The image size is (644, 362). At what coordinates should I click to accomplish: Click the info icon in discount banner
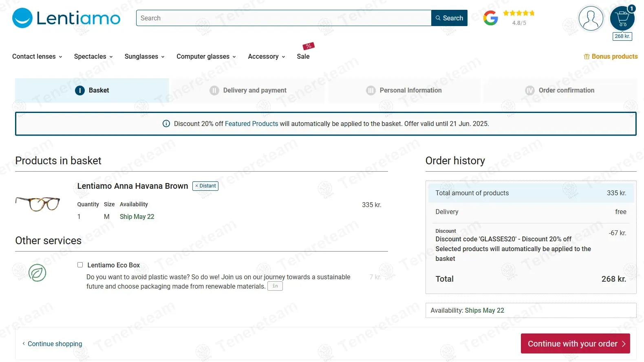pyautogui.click(x=166, y=124)
